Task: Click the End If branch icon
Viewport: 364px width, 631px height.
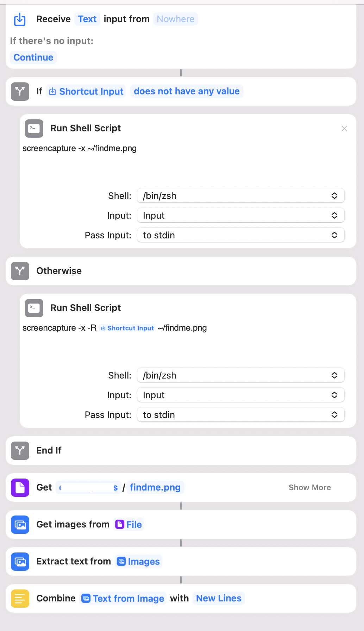Action: click(20, 450)
